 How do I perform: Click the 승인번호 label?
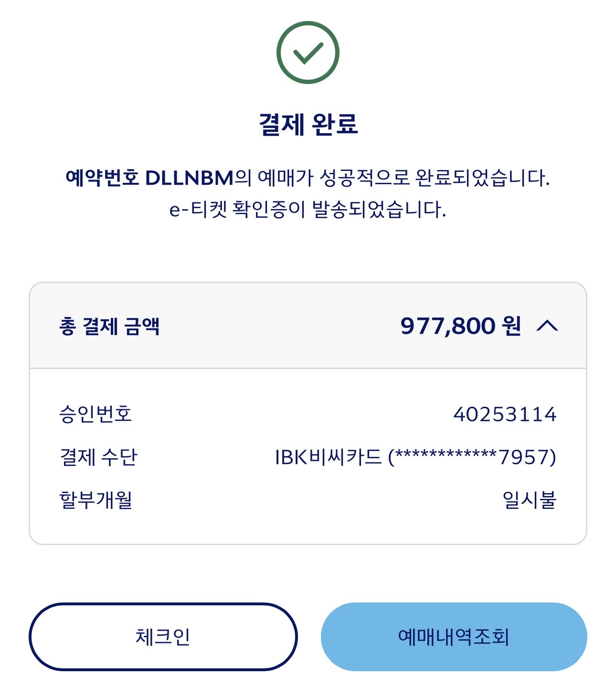tap(96, 414)
